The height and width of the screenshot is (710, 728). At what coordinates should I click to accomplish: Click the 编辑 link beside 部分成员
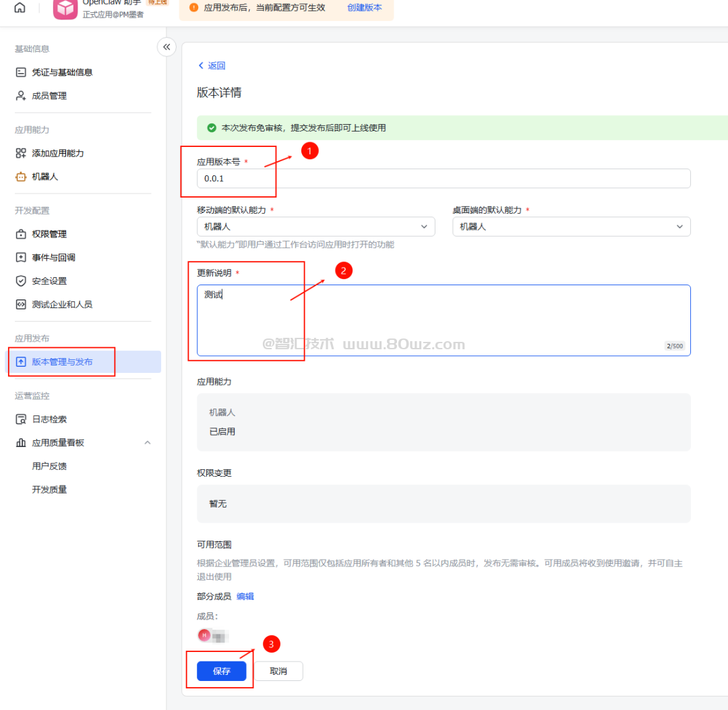[245, 596]
